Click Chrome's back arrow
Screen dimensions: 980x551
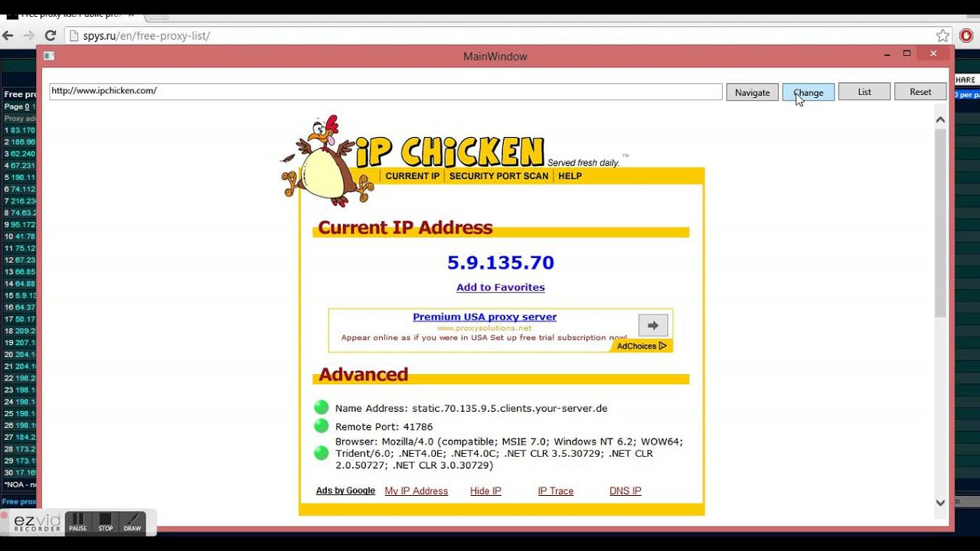click(x=8, y=35)
